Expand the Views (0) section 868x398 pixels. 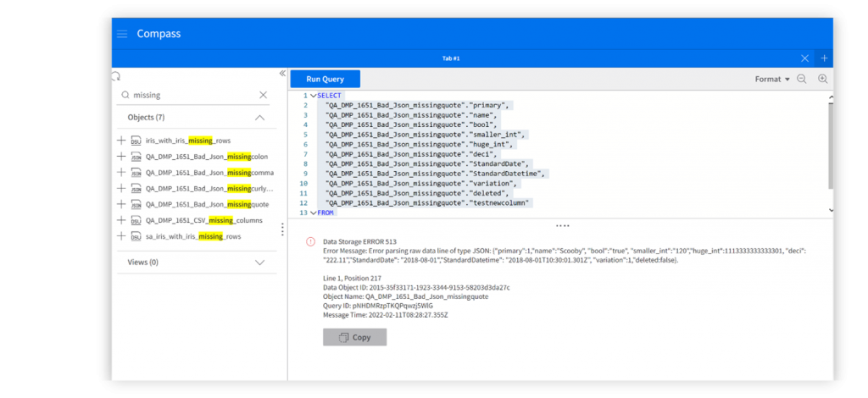[260, 263]
